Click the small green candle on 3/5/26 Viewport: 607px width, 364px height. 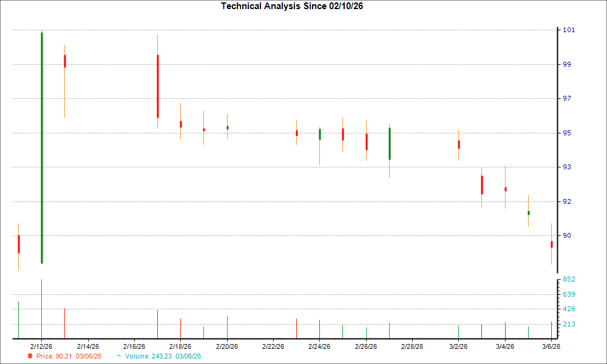click(x=528, y=212)
